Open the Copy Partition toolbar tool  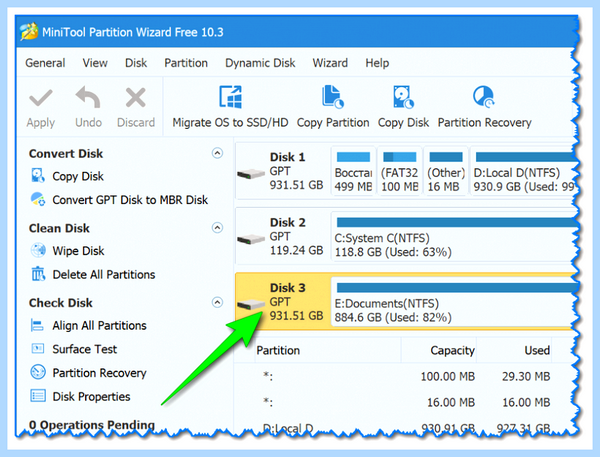click(333, 107)
